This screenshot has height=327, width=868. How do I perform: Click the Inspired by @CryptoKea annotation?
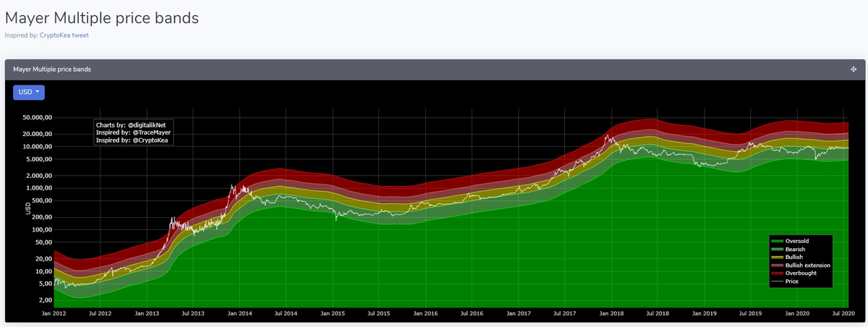pos(132,140)
